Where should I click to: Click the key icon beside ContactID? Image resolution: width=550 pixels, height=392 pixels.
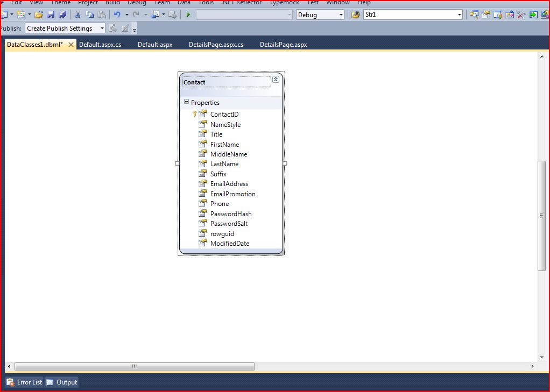pyautogui.click(x=194, y=114)
